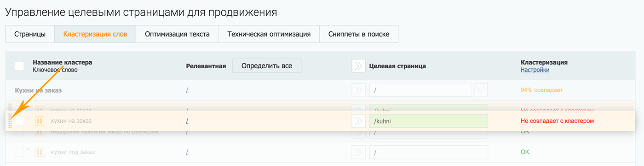Viewport: 644px width, 166px height.
Task: Click pause icon for 'кухни под заказ' row
Action: [40, 152]
